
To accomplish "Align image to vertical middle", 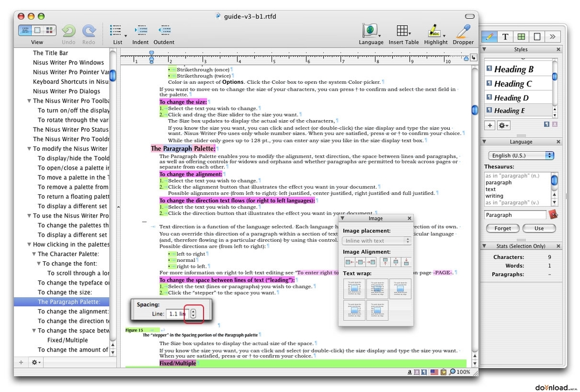I will [x=396, y=262].
